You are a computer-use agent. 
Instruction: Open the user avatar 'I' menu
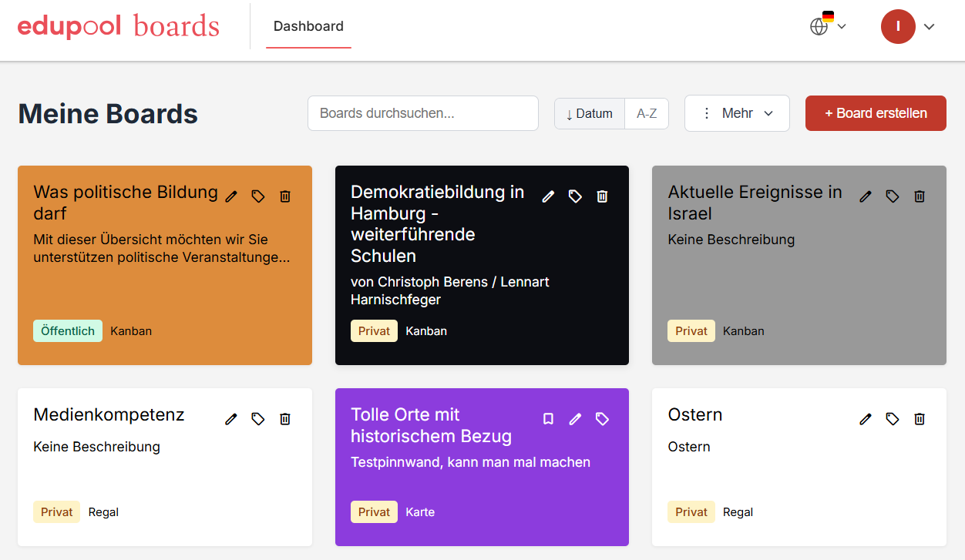(907, 27)
